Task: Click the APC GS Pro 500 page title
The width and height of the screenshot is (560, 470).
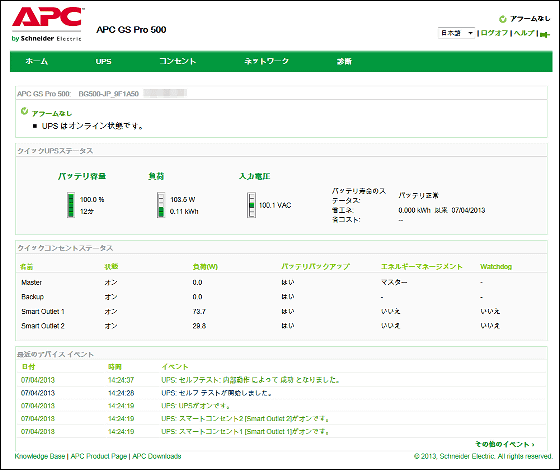Action: (131, 30)
